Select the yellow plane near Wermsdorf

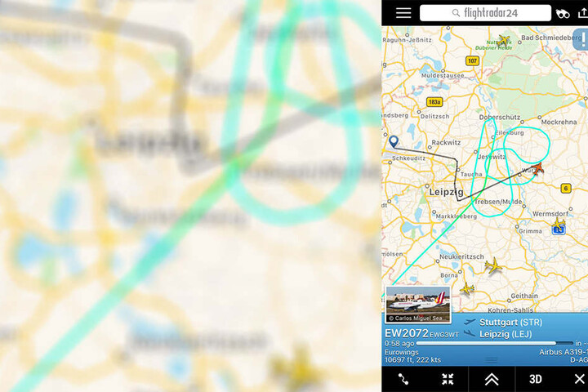coord(559,225)
